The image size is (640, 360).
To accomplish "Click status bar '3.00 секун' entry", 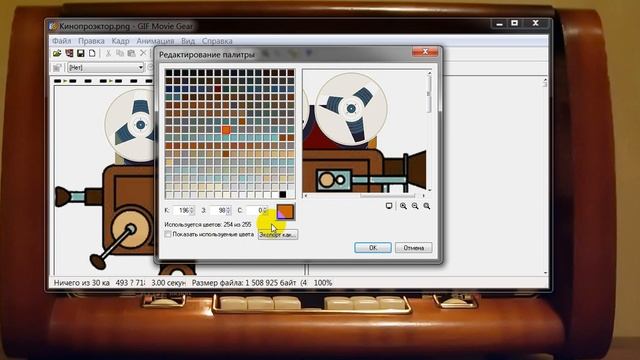I will click(168, 283).
